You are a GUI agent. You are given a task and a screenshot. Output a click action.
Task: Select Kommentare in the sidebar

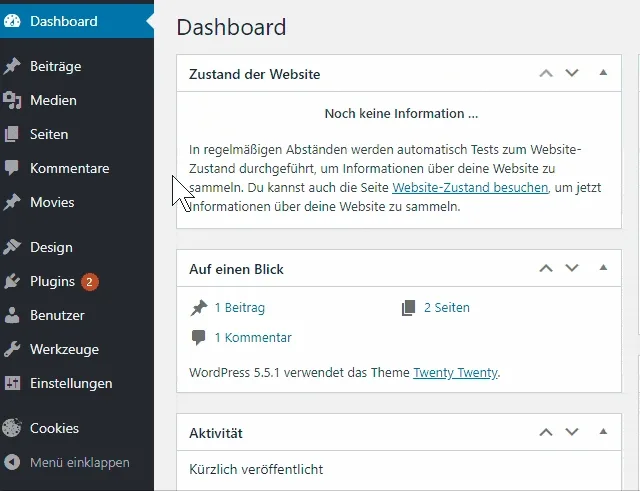click(x=77, y=168)
